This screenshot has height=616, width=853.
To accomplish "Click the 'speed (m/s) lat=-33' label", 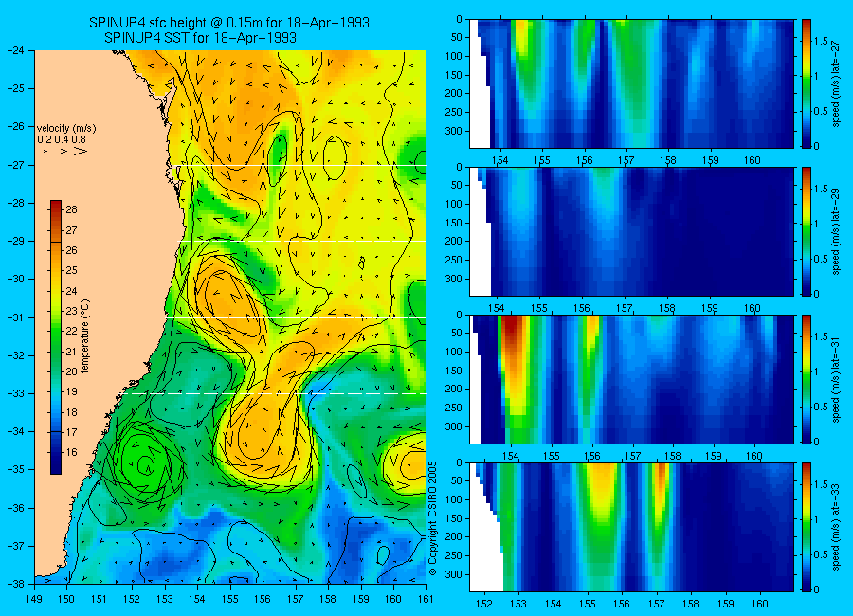I will click(837, 527).
